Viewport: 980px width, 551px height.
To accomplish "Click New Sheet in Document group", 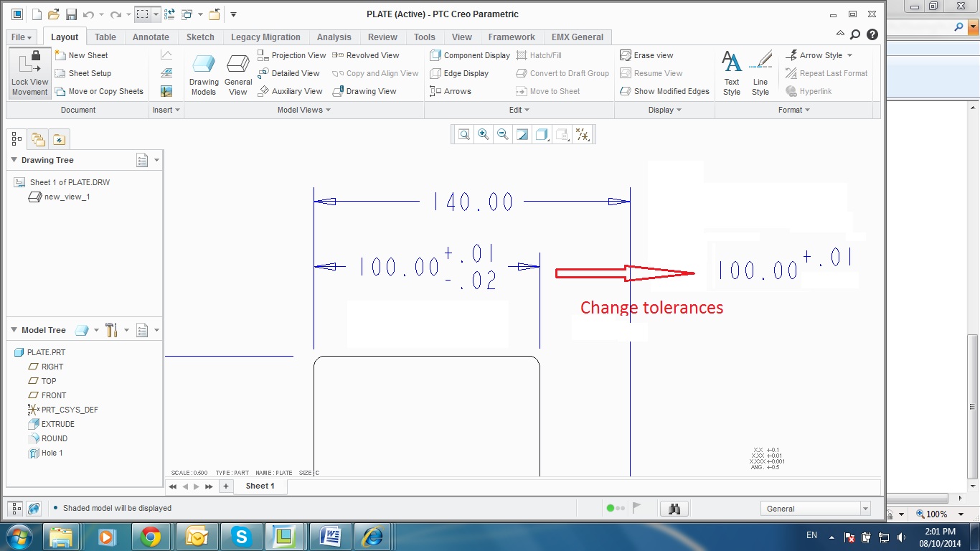I will tap(81, 55).
